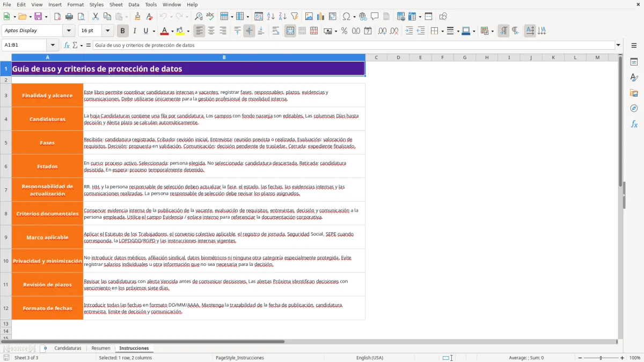Screen dimensions: 644x362
Task: Click the AutoFilter funnel icon
Action: [x=294, y=17]
